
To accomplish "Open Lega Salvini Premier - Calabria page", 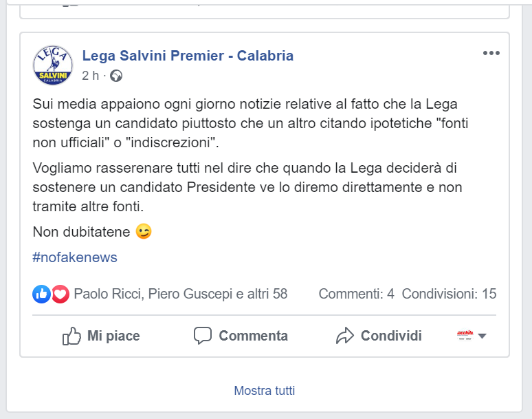I will tap(188, 56).
